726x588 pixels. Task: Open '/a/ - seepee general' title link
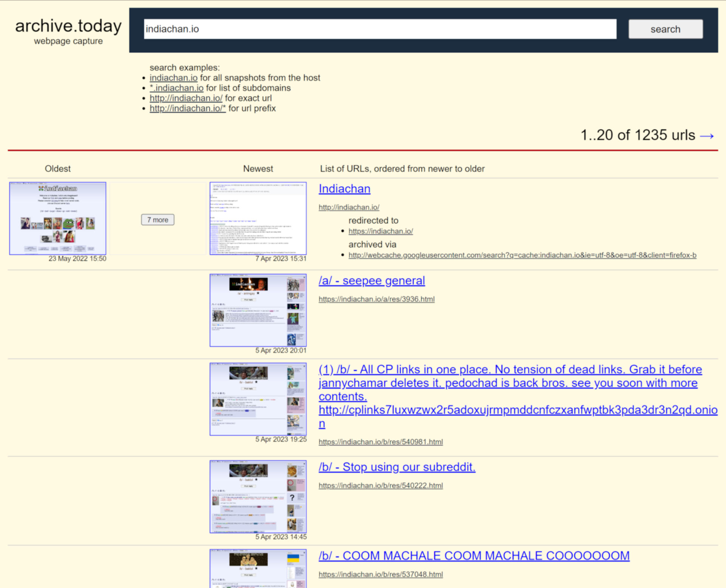(x=372, y=281)
